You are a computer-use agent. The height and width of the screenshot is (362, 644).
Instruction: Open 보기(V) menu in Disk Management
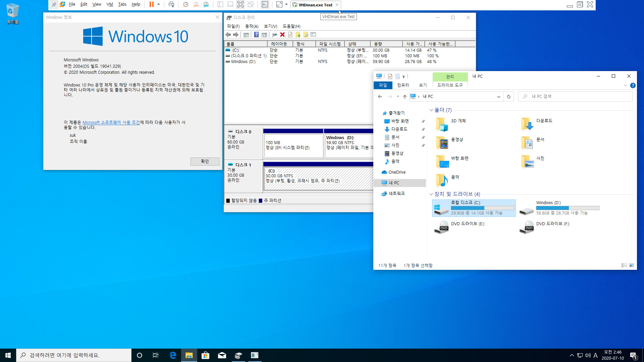(x=271, y=26)
